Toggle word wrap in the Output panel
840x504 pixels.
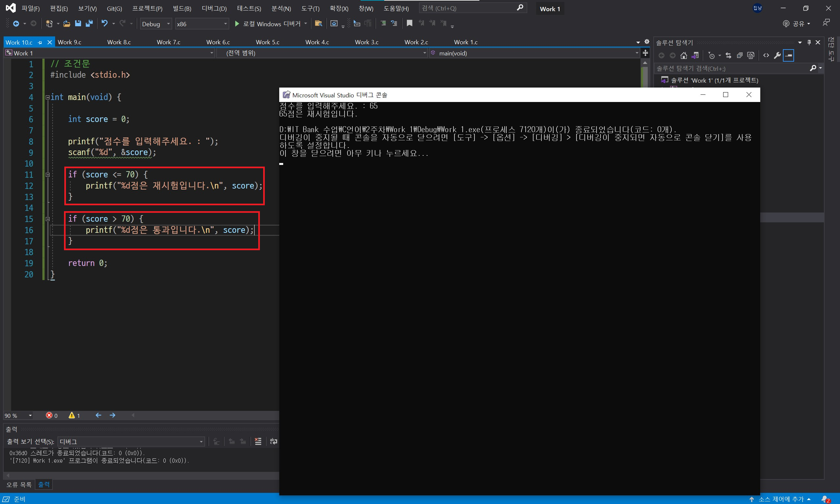coord(274,441)
